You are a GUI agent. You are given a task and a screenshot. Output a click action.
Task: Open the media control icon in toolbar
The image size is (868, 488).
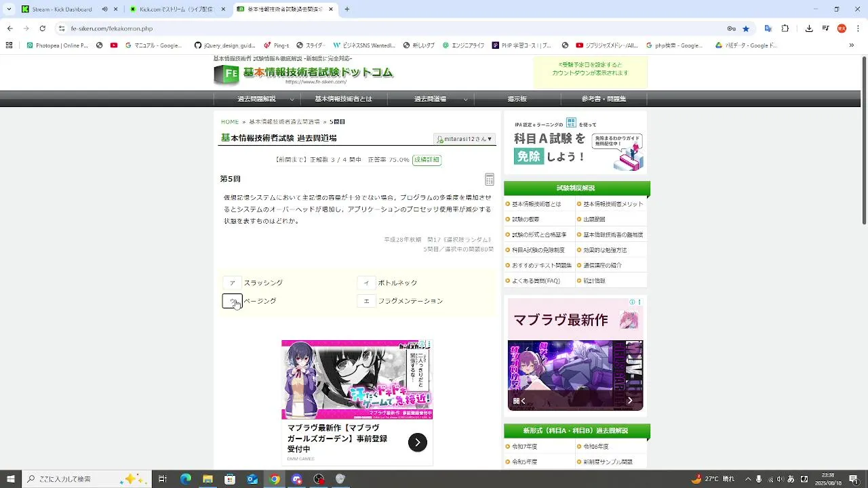pyautogui.click(x=825, y=28)
